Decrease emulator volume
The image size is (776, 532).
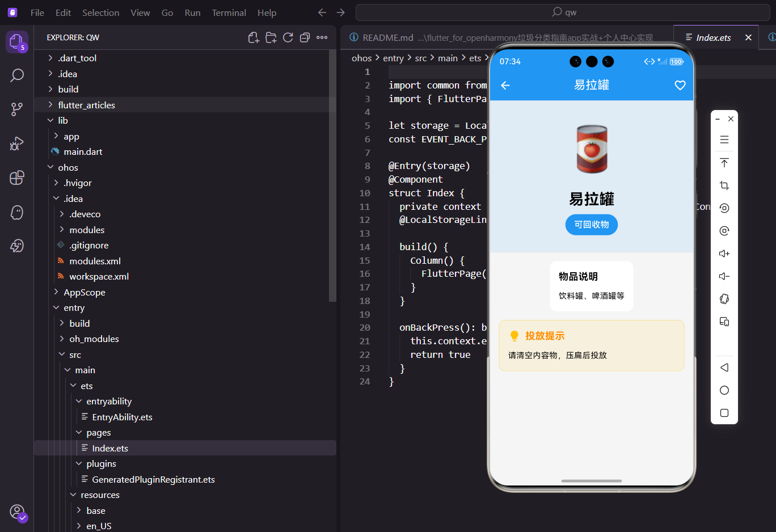pyautogui.click(x=724, y=276)
